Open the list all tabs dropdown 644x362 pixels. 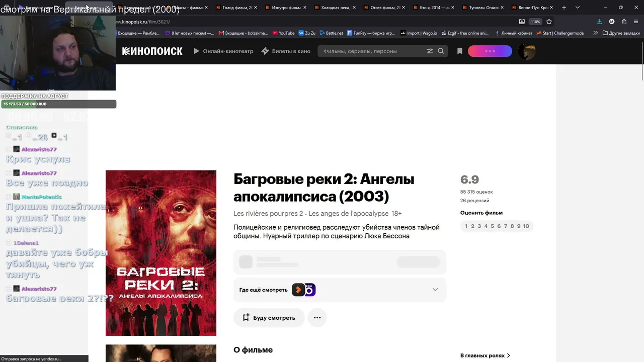(577, 8)
